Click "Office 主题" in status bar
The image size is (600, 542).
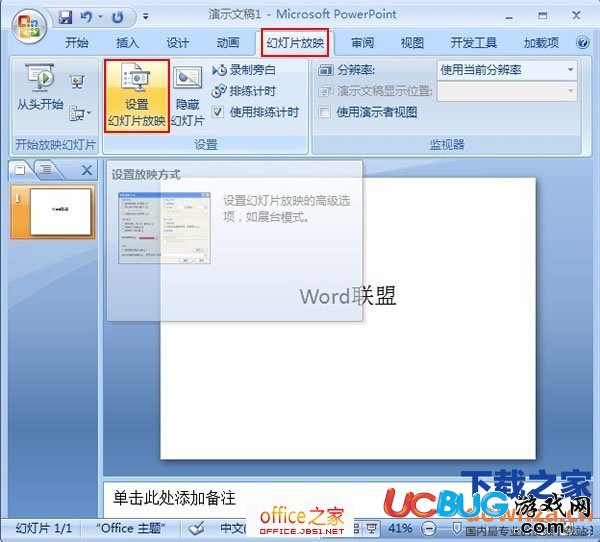point(130,529)
